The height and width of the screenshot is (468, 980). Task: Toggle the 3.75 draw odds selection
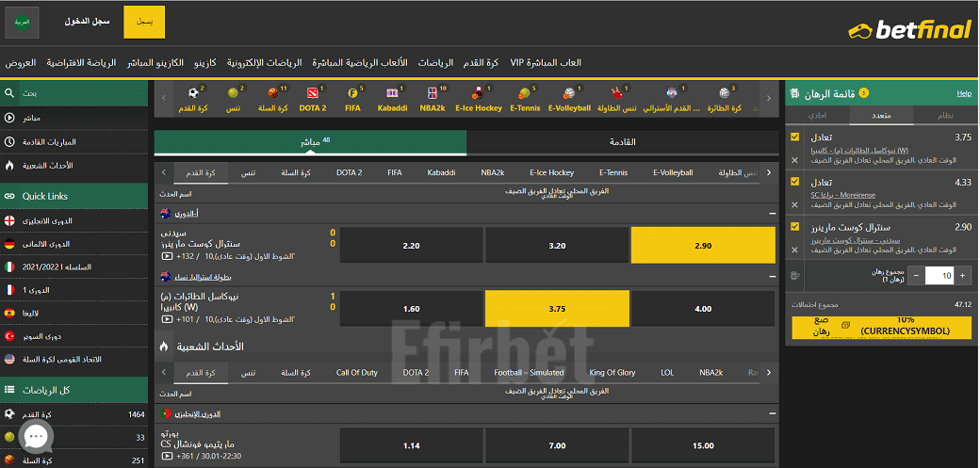point(557,309)
